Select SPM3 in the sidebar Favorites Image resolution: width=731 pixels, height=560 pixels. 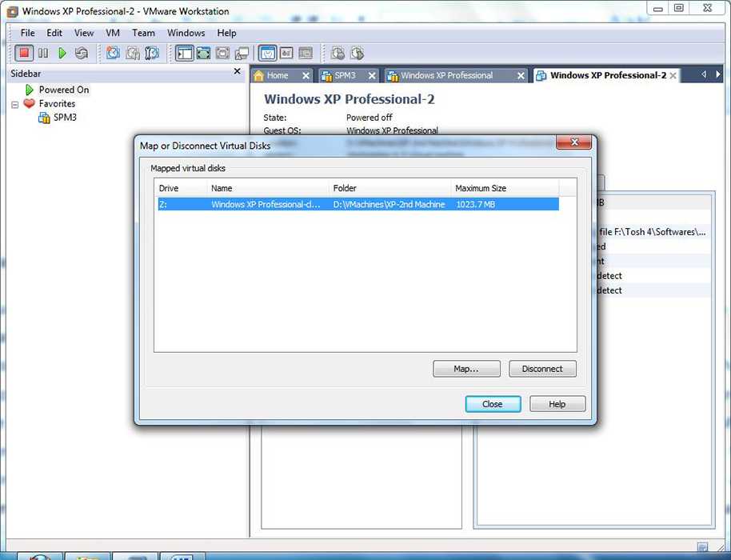65,118
